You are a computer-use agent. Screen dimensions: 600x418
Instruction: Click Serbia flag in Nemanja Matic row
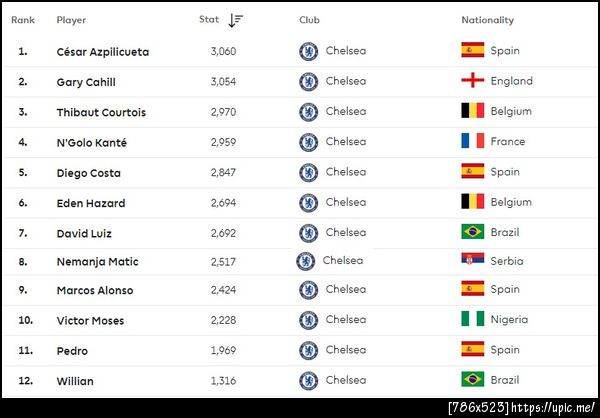[x=472, y=261]
